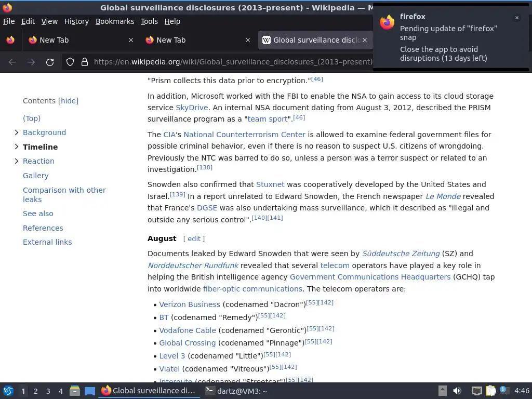This screenshot has width=532, height=399.
Task: Edit the August section
Action: 194,238
